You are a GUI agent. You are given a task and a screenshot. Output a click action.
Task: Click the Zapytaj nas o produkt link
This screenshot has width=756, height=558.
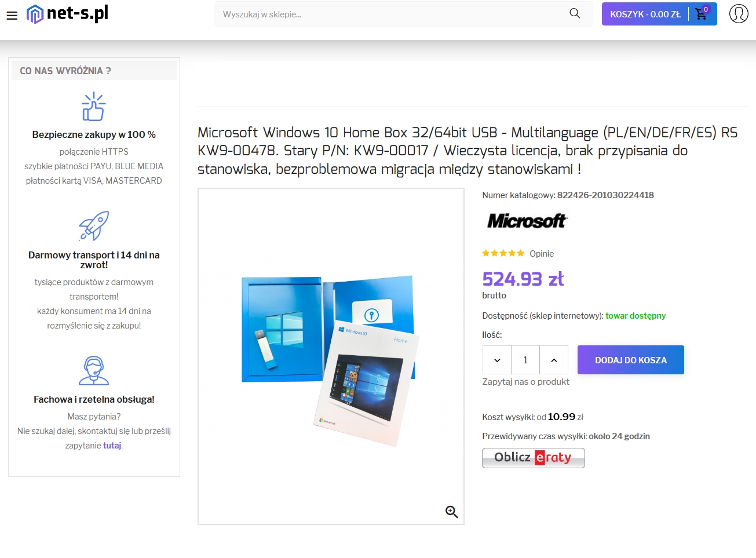pyautogui.click(x=525, y=381)
